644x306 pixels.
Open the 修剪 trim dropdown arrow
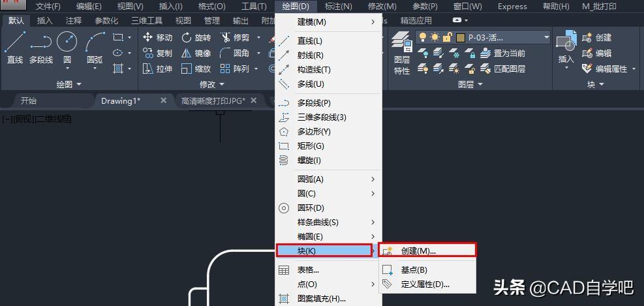point(259,37)
